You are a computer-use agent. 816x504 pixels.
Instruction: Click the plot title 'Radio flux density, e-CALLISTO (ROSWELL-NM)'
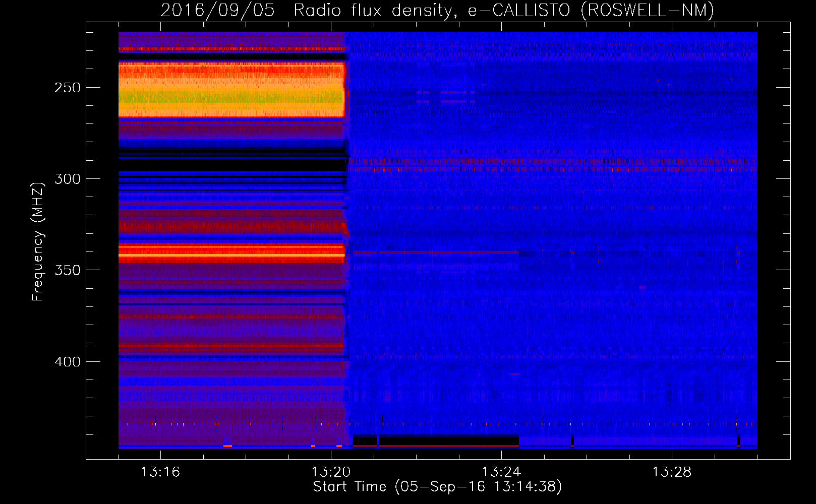coord(504,10)
